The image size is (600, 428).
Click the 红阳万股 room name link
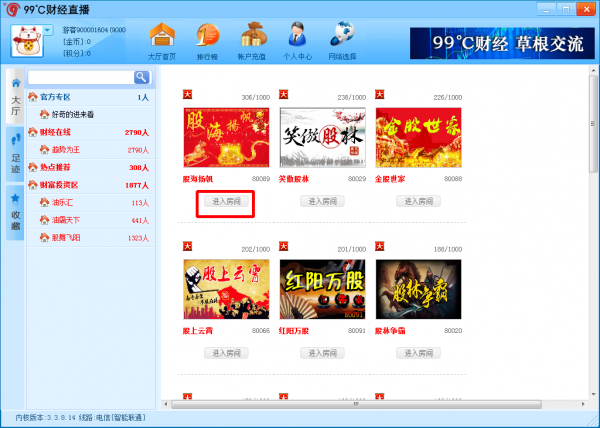294,331
